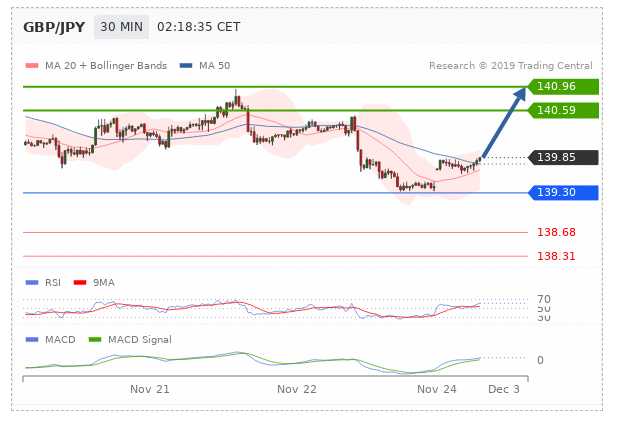The image size is (617, 421).
Task: Select the 139.30 pivot price tag
Action: tap(563, 192)
